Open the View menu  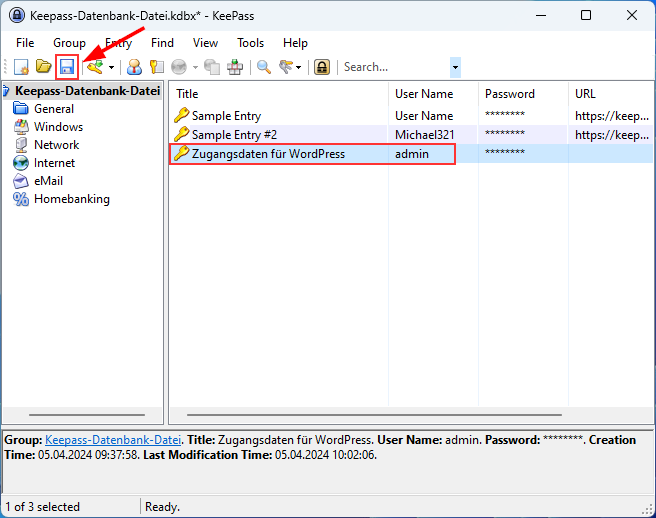coord(205,43)
